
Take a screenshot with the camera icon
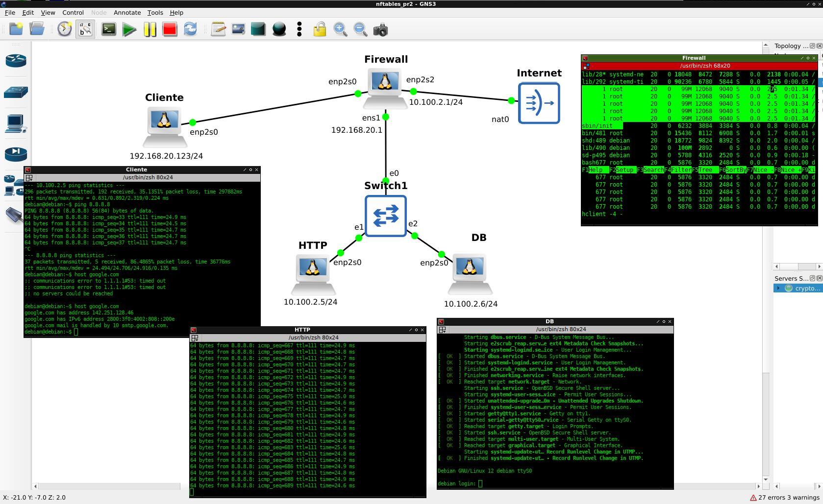coord(380,29)
